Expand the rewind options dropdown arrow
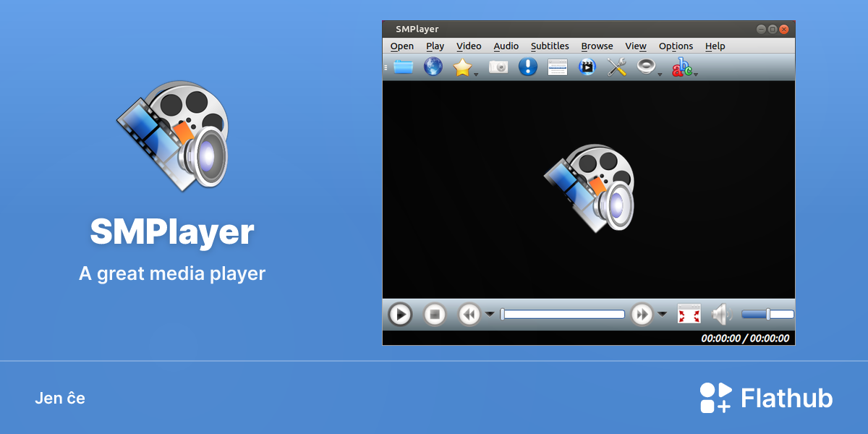Viewport: 868px width, 434px height. (490, 314)
